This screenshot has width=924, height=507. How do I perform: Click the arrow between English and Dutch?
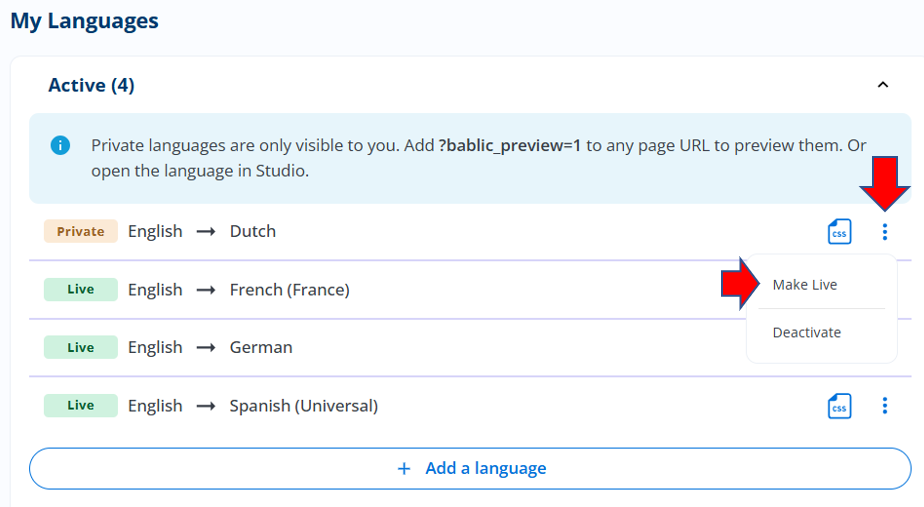pos(206,232)
